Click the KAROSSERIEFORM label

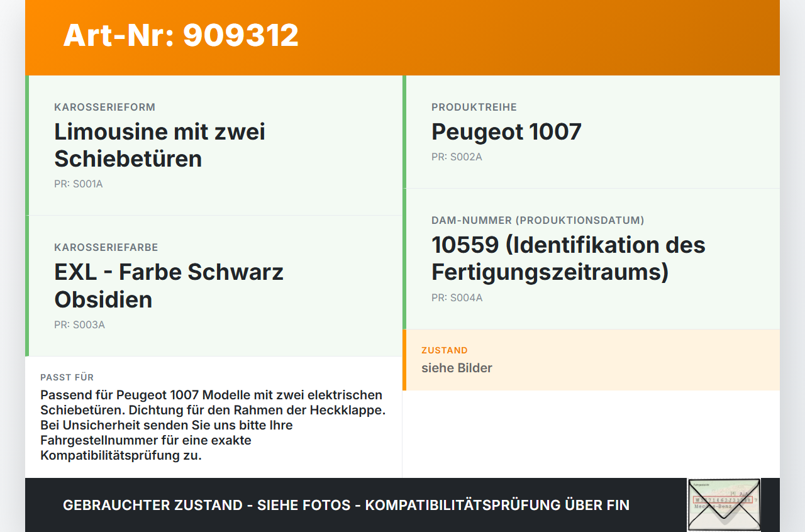click(x=104, y=108)
